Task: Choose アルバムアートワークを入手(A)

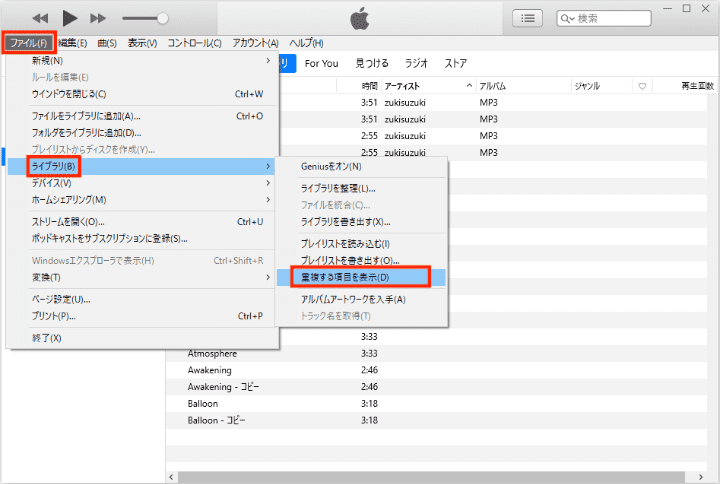Action: tap(361, 299)
